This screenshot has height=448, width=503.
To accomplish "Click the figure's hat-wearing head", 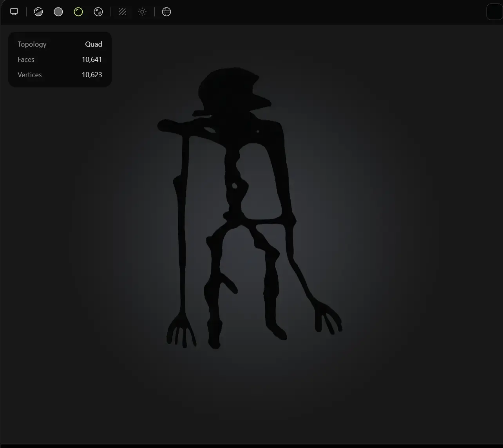I will pyautogui.click(x=227, y=90).
